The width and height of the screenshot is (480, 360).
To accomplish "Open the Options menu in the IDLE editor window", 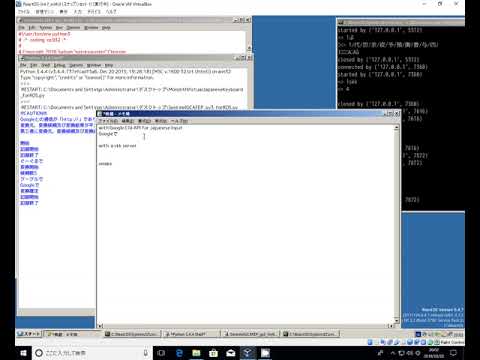I will [x=73, y=28].
